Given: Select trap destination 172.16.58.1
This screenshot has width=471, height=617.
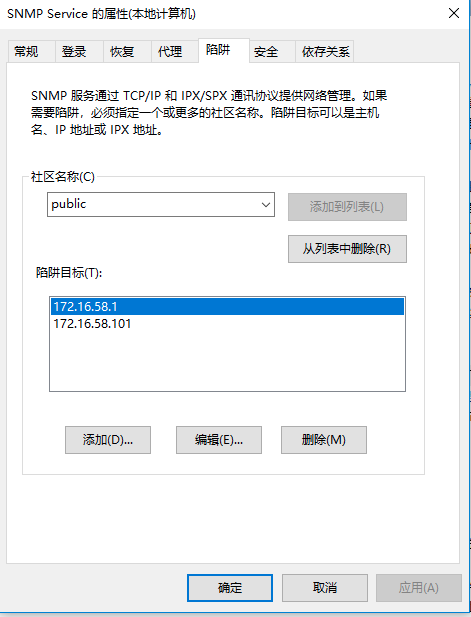Looking at the screenshot, I should 227,307.
